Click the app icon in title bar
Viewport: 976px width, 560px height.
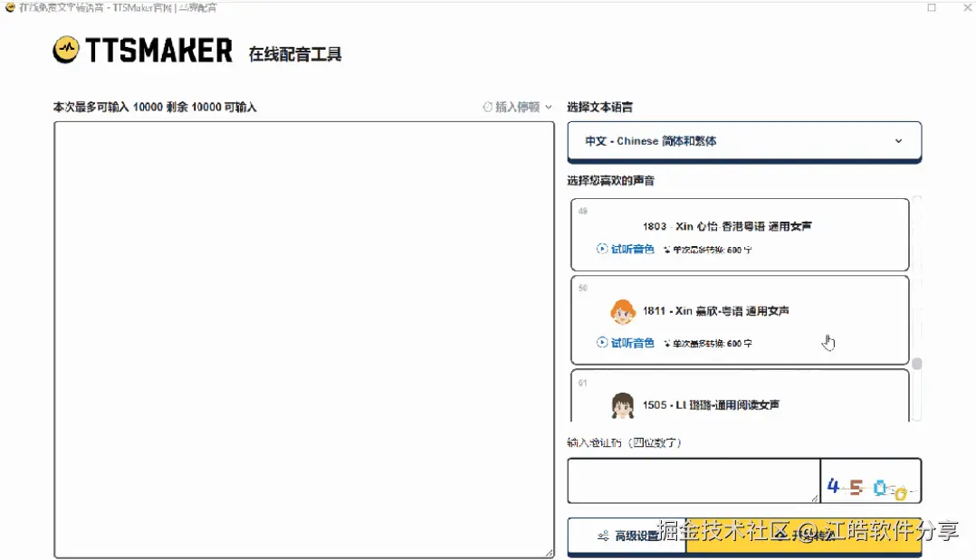[x=9, y=7]
